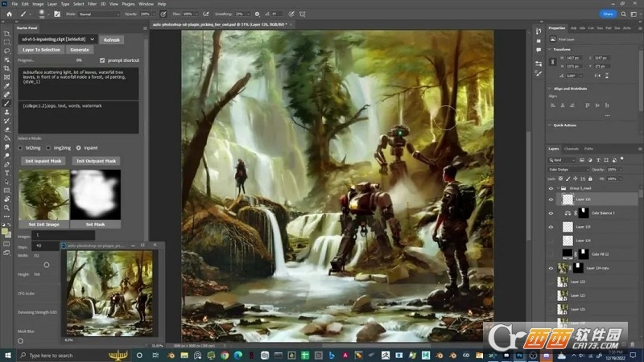Select the Path Selection arrow tool

tap(6, 182)
